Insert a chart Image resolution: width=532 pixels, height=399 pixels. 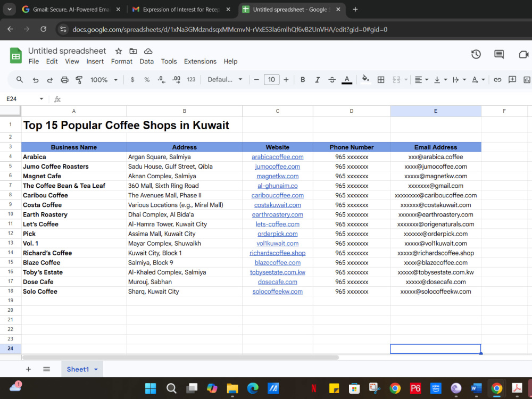(x=527, y=79)
